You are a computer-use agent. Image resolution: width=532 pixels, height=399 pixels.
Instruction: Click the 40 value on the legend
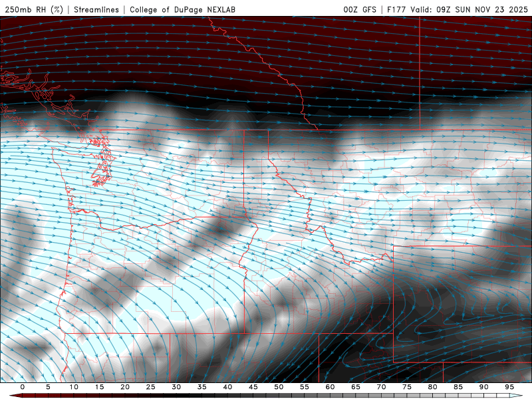(227, 387)
